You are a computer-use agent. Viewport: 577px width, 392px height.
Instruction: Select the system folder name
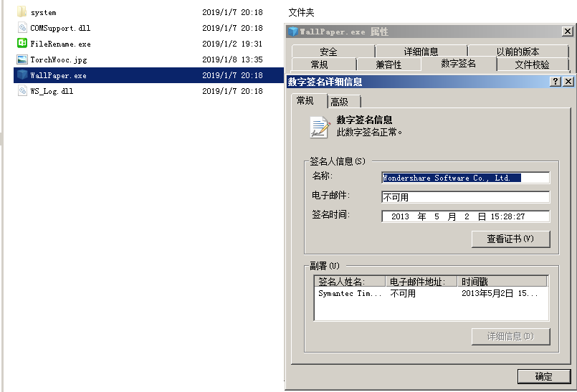coord(44,12)
